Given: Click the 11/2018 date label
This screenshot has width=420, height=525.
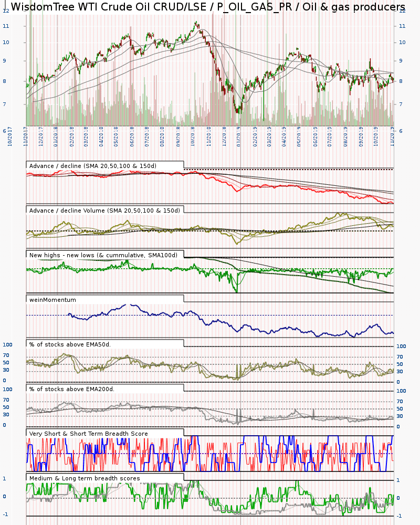Looking at the screenshot, I should [208, 136].
